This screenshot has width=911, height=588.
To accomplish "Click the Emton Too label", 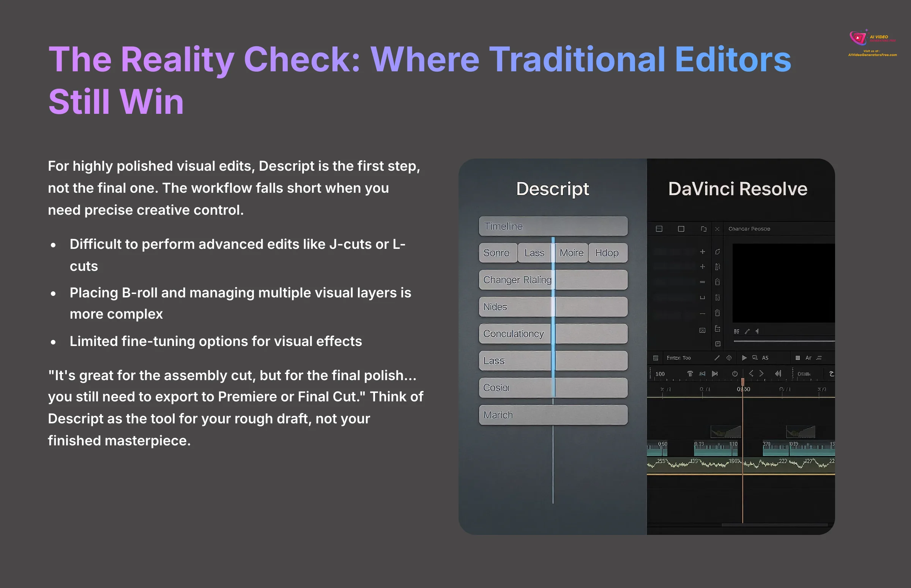I will pos(678,358).
